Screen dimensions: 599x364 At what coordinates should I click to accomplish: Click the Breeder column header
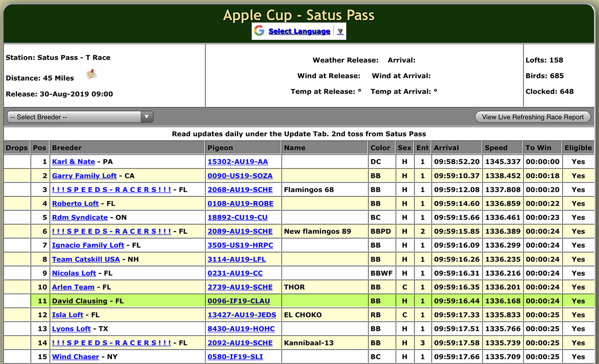[x=127, y=148]
